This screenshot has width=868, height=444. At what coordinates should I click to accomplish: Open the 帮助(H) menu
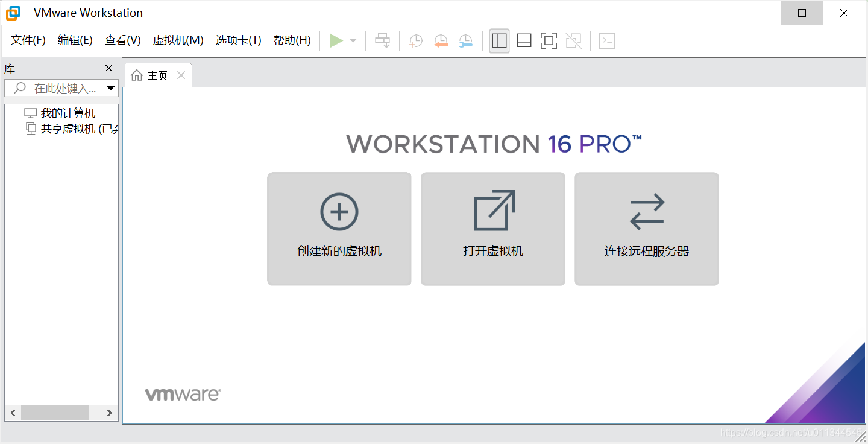pos(292,40)
